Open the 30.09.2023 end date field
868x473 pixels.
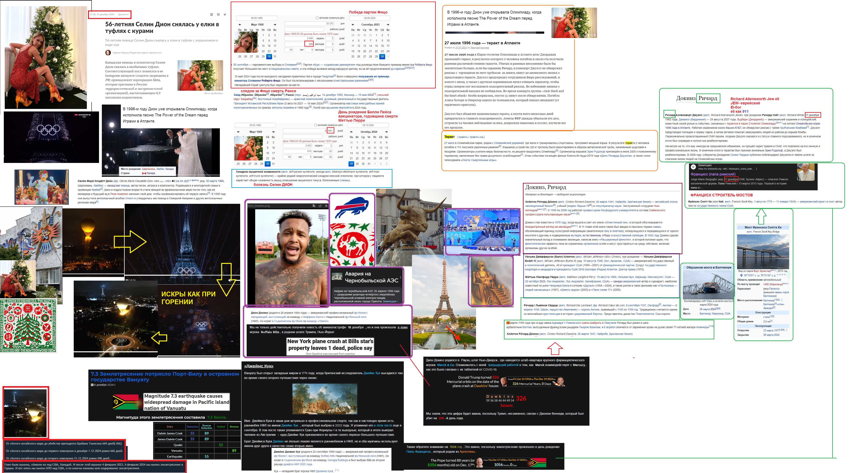370,18
